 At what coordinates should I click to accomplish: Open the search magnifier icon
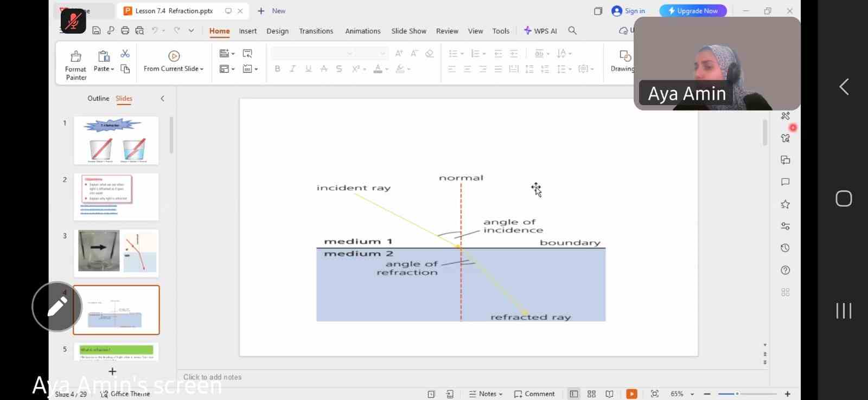[572, 31]
